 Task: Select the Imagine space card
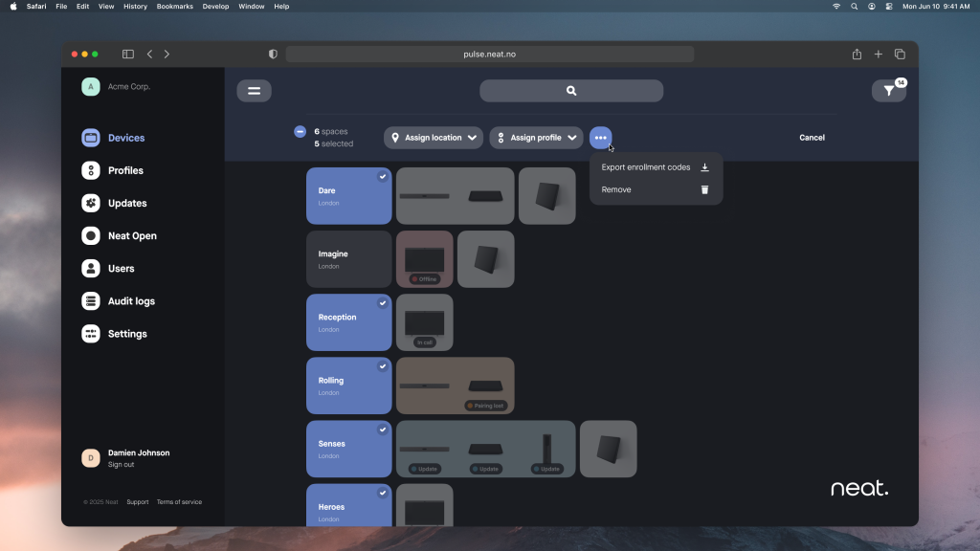(348, 259)
